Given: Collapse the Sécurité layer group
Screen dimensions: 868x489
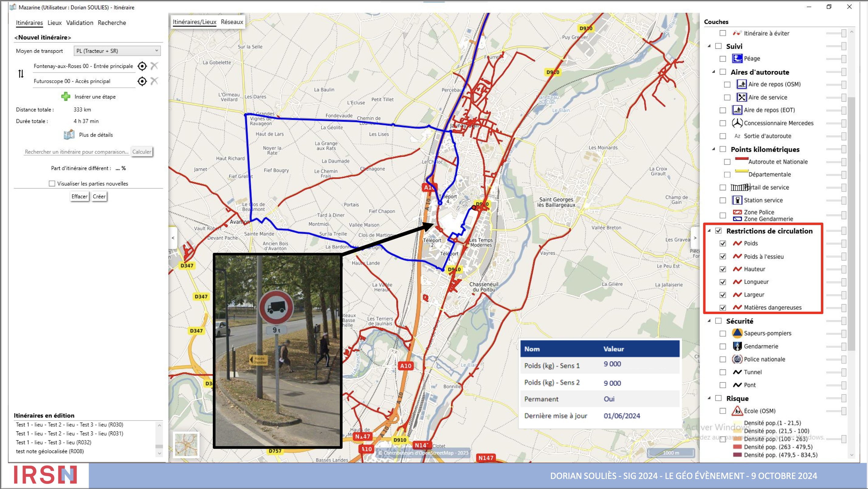Looking at the screenshot, I should click(x=709, y=321).
